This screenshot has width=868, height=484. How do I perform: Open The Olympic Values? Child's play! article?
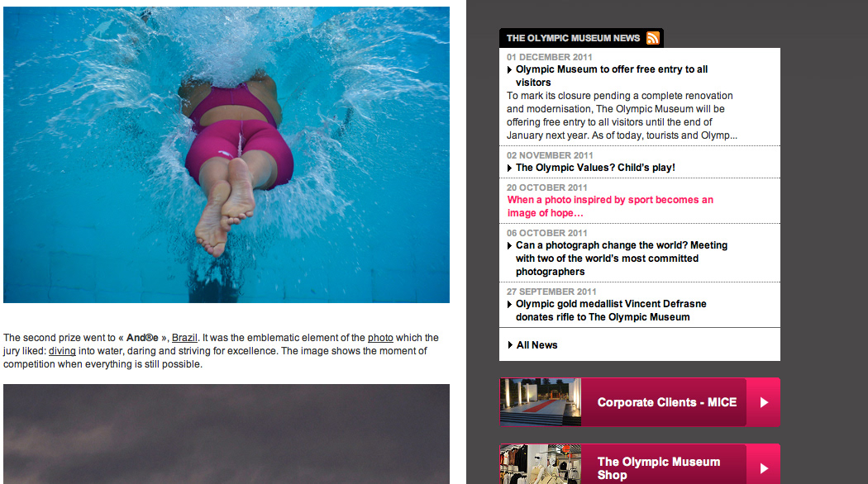pyautogui.click(x=595, y=168)
